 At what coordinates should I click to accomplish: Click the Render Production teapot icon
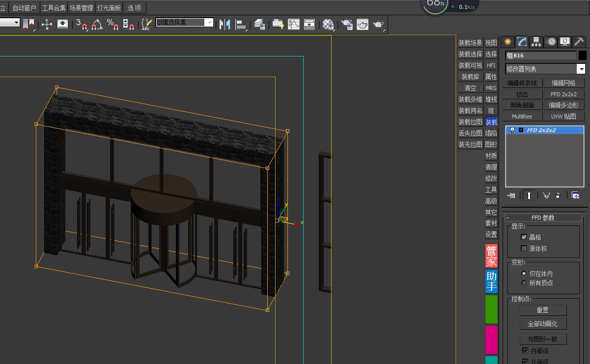coord(378,24)
